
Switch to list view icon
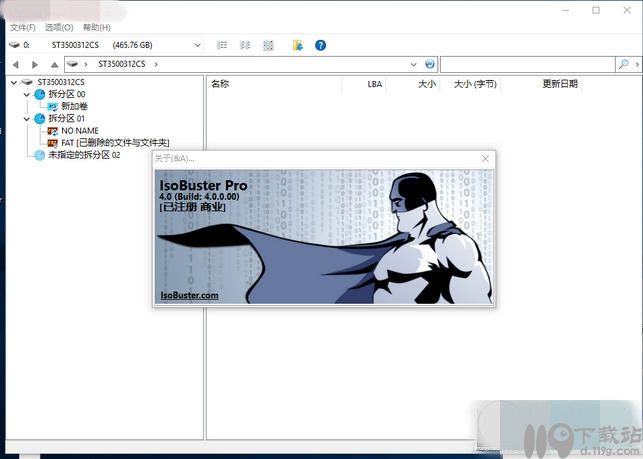pos(222,45)
